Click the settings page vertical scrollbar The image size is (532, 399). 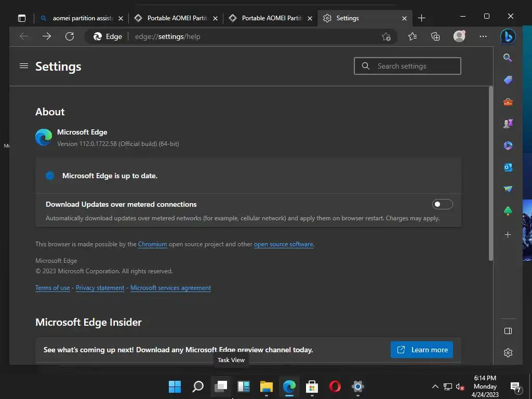click(x=490, y=174)
